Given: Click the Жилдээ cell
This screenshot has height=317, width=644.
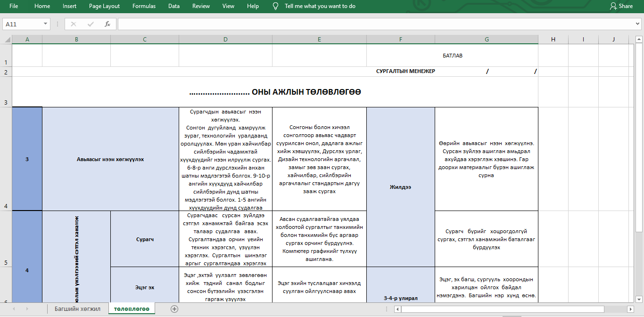Looking at the screenshot, I should 401,187.
